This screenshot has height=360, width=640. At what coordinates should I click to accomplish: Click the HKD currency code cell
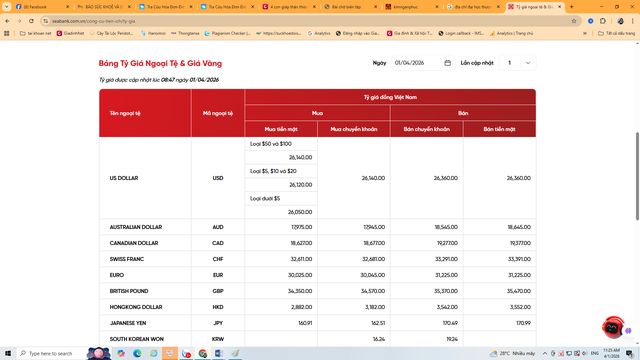click(x=218, y=307)
